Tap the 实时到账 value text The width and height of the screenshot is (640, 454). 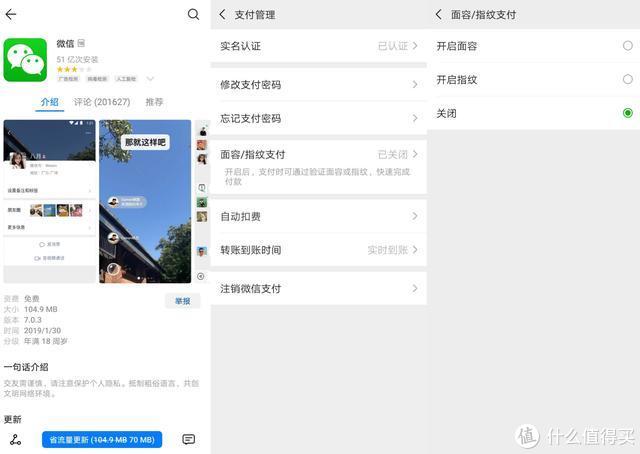(388, 250)
